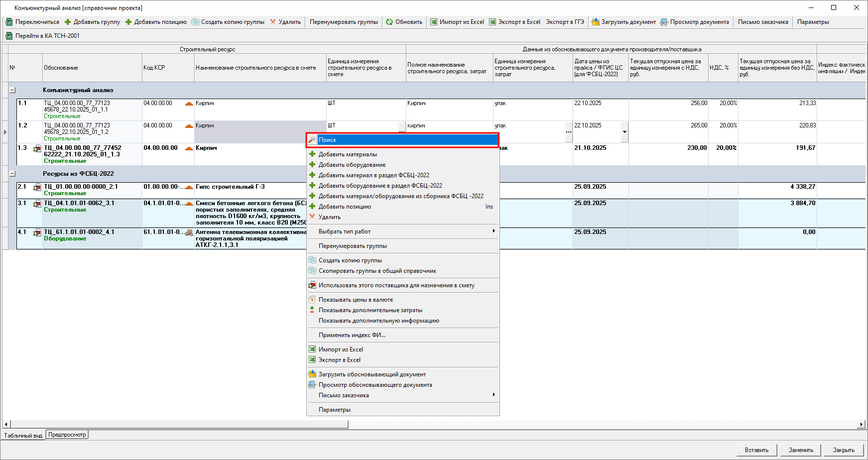Select Просмотр обосновывающего документа menu item
The image size is (868, 460).
402,385
